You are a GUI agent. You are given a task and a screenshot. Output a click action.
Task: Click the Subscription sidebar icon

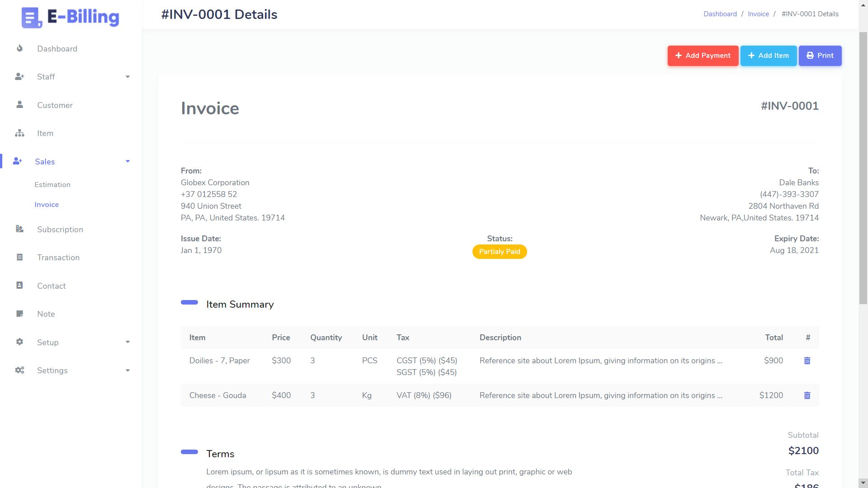(19, 229)
